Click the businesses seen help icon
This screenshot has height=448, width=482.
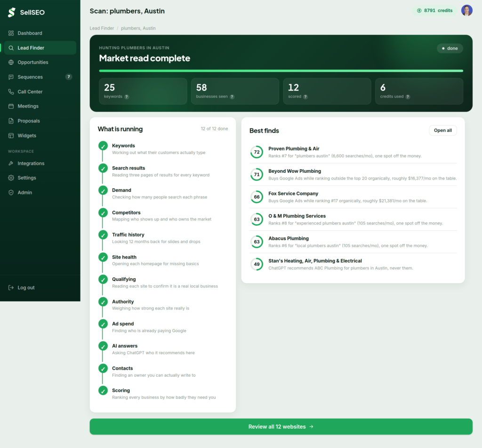click(x=232, y=97)
